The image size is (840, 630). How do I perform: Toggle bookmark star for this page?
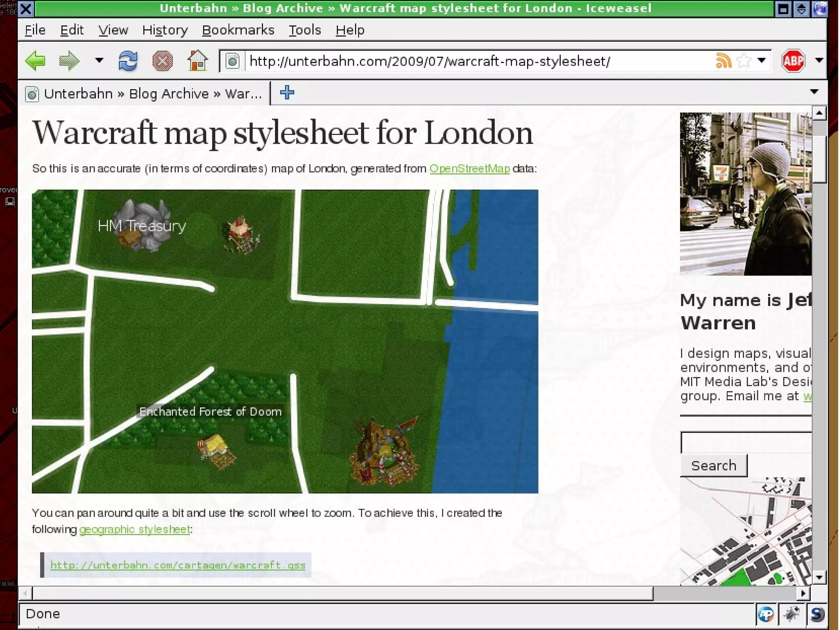pyautogui.click(x=743, y=61)
